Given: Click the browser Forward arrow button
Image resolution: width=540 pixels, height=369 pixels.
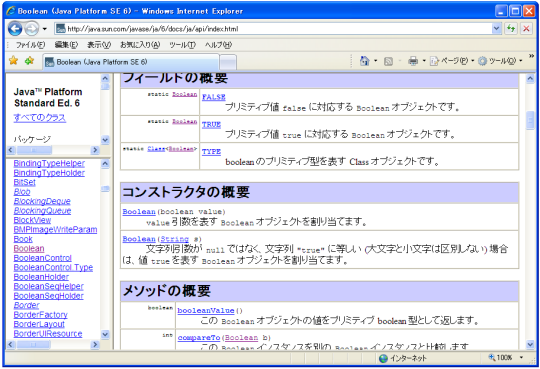Looking at the screenshot, I should pos(31,29).
